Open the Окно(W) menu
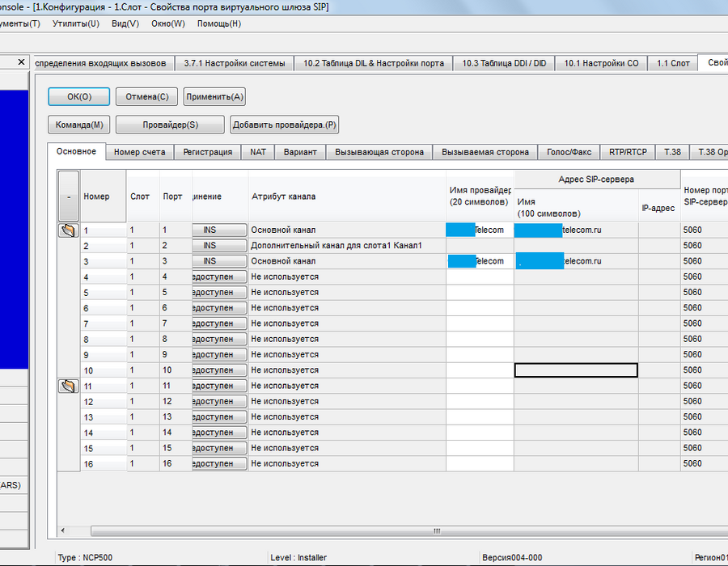 168,23
